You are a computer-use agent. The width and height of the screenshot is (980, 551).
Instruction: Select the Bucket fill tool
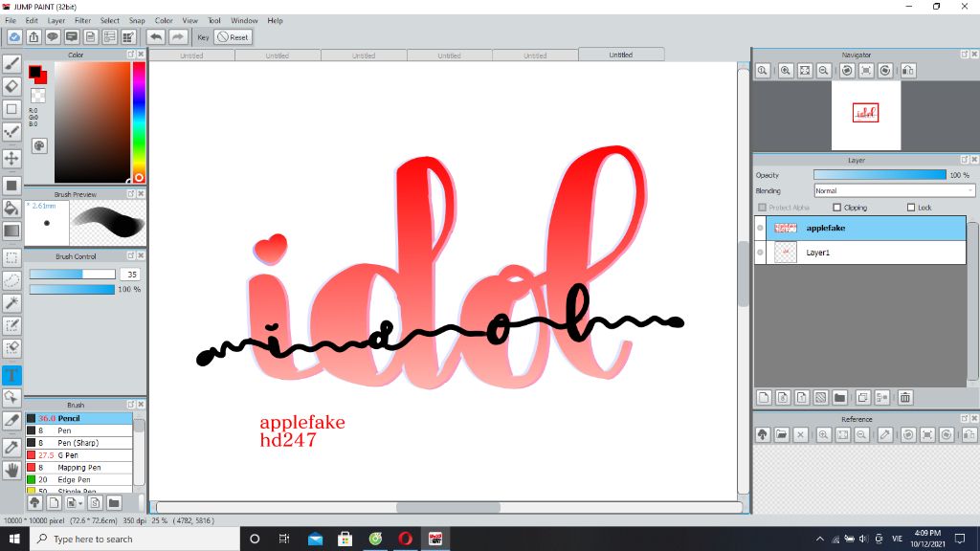coord(11,208)
